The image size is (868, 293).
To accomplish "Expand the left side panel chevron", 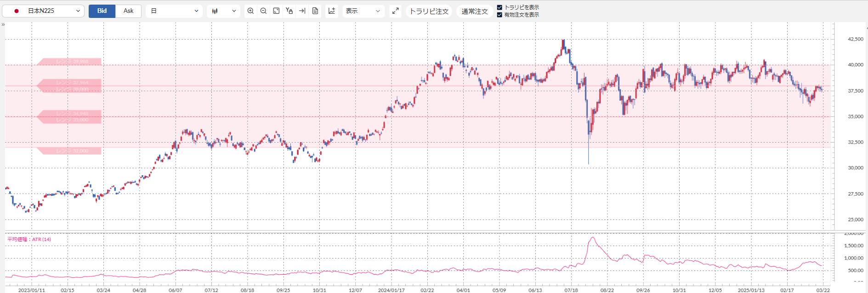I will 3,25.
